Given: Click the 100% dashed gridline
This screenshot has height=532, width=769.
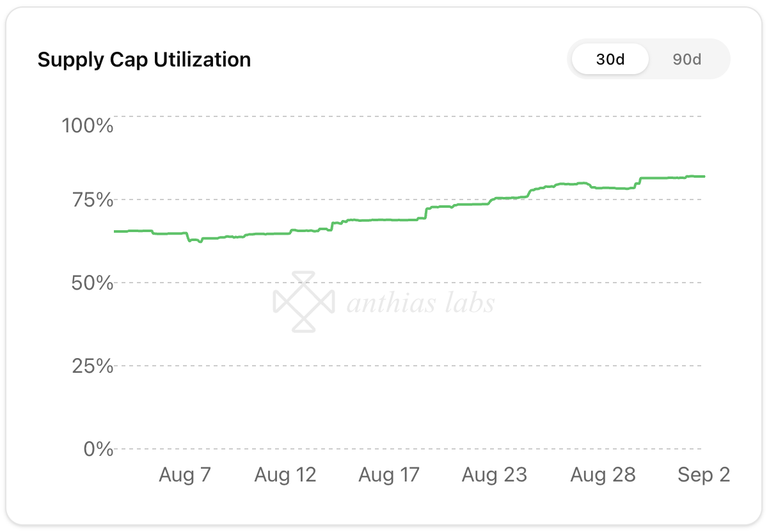Looking at the screenshot, I should (x=409, y=116).
